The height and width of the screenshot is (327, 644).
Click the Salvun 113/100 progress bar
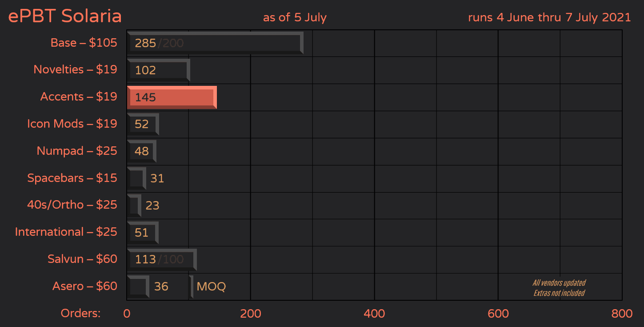click(161, 259)
